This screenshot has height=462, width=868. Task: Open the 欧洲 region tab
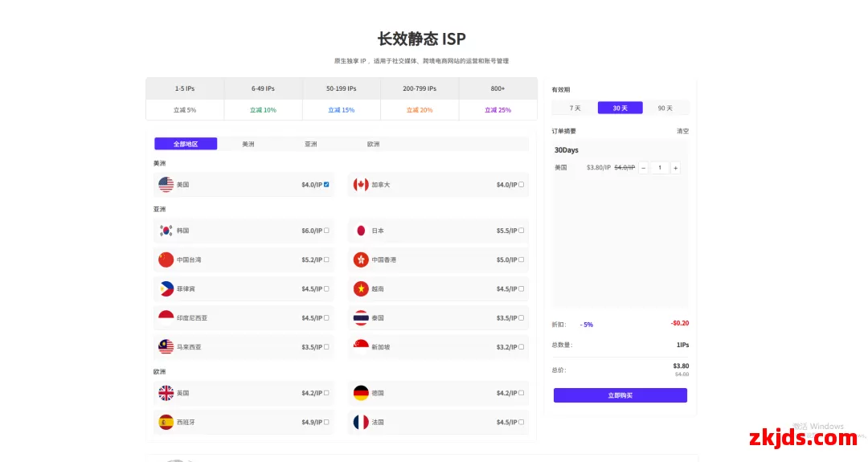pyautogui.click(x=373, y=144)
